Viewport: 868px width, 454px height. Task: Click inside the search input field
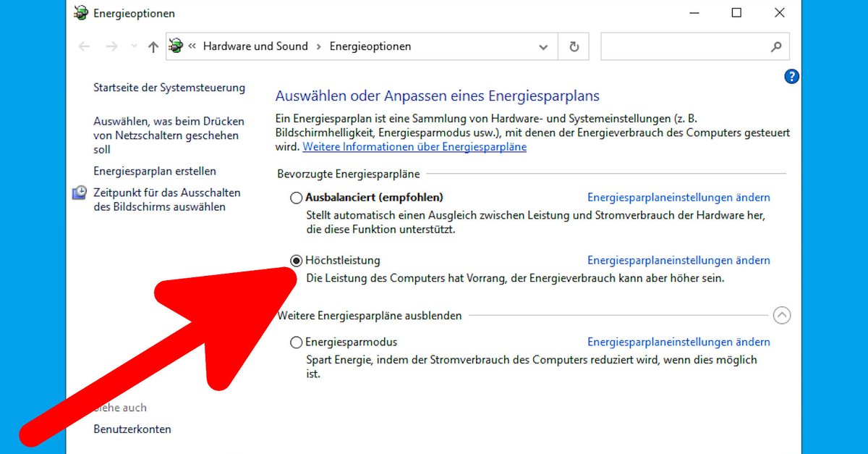click(687, 46)
